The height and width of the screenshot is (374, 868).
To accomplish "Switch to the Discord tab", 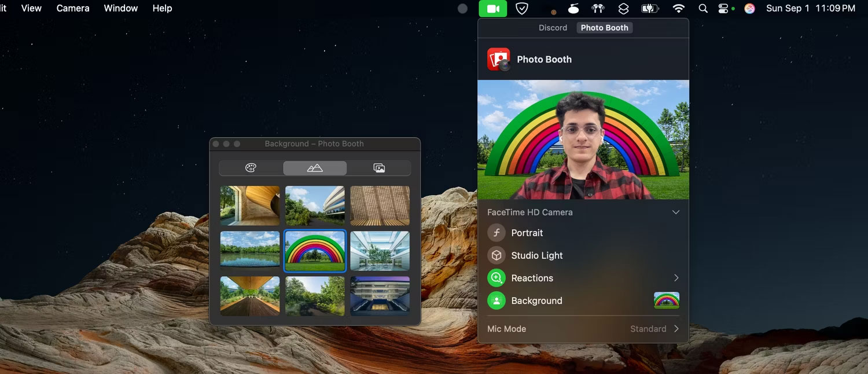I will 553,27.
